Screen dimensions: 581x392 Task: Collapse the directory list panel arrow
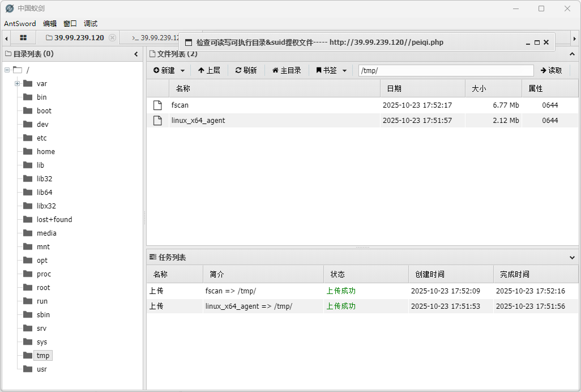pyautogui.click(x=136, y=54)
